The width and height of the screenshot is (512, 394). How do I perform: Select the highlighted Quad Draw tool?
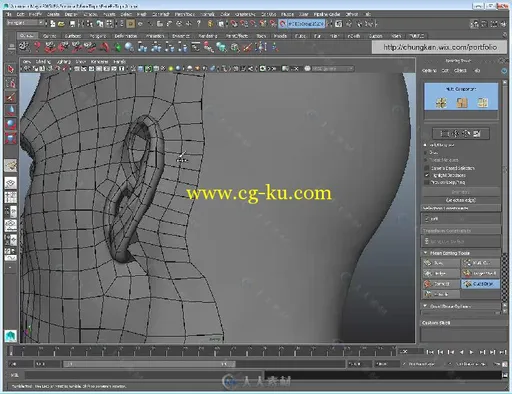tap(480, 284)
